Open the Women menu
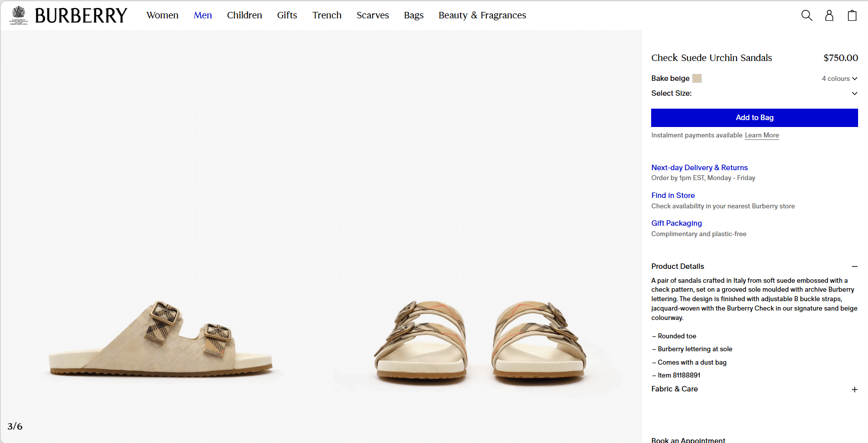The height and width of the screenshot is (443, 868). (x=162, y=15)
